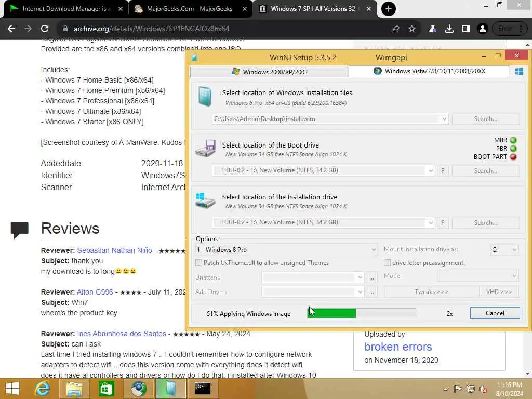Click Search for the Installation drive
532x399 pixels.
pos(486,223)
